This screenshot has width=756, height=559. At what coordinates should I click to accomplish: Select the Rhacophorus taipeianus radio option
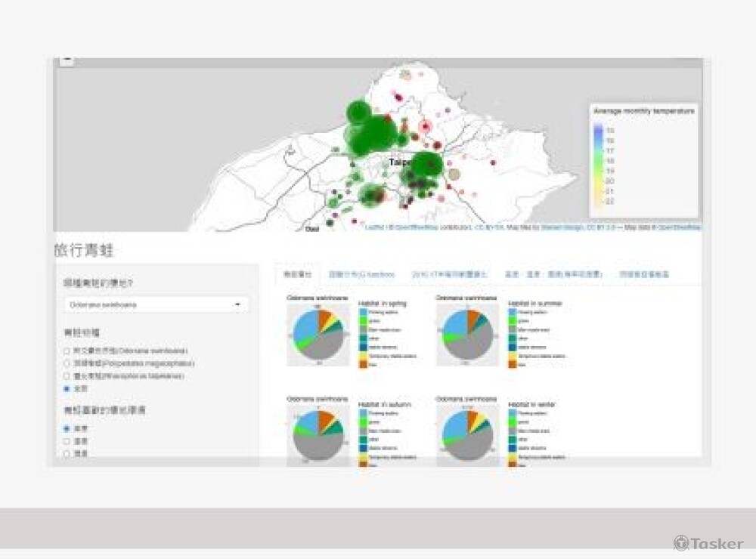[x=67, y=375]
